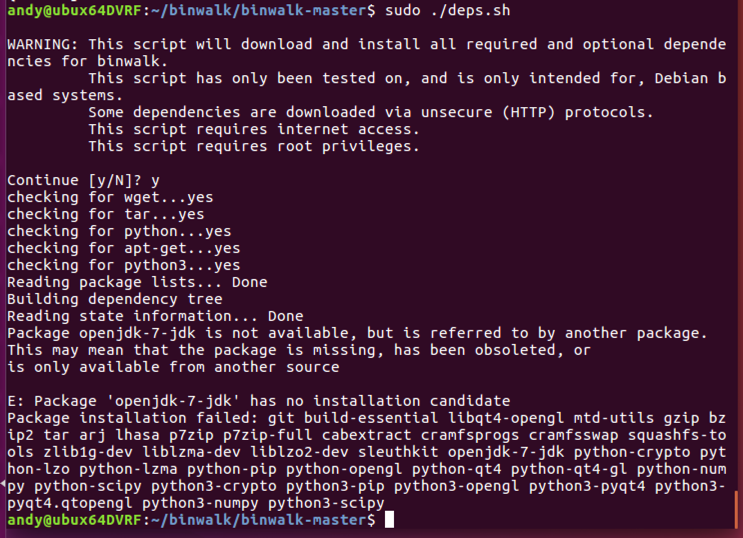
Task: Click 'checking for tar...yes' line
Action: click(x=106, y=214)
